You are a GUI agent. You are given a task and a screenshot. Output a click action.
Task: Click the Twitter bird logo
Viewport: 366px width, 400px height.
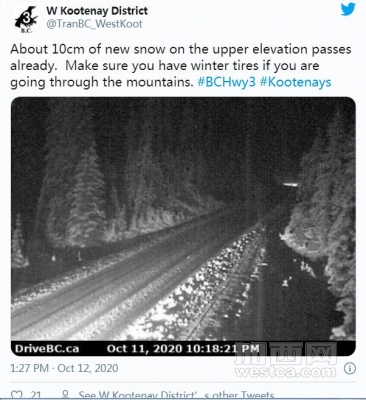[x=348, y=9]
